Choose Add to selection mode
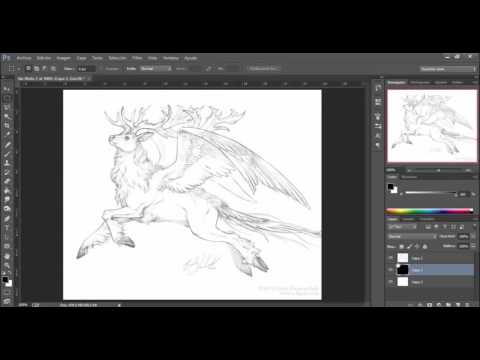This screenshot has height=360, width=480. (x=37, y=69)
